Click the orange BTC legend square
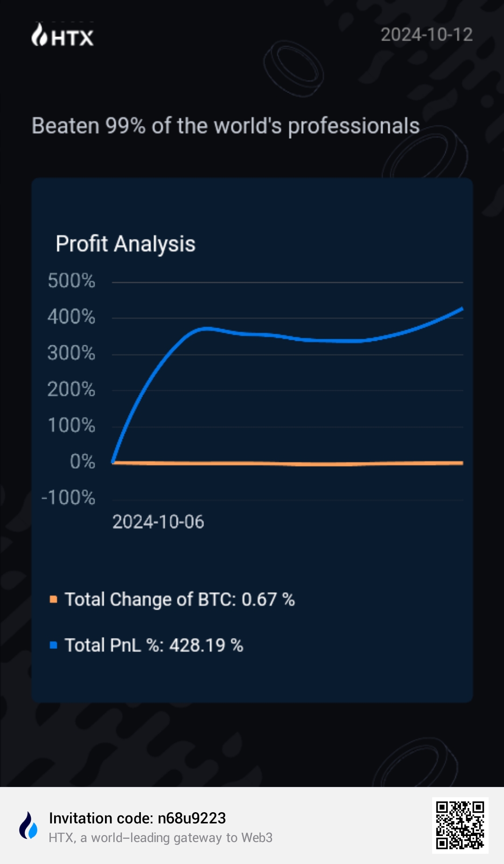504x864 pixels. [x=54, y=599]
